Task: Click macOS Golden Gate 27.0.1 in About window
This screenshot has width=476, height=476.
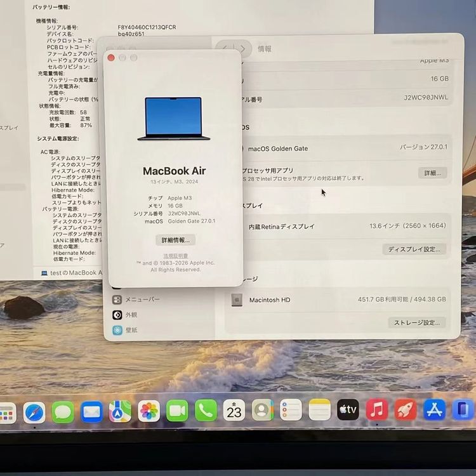Action: pos(180,221)
